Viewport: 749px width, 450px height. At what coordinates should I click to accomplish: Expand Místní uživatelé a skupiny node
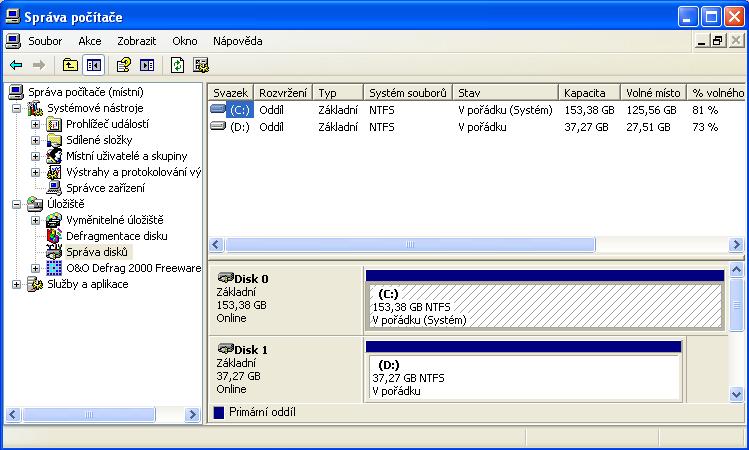tap(35, 156)
